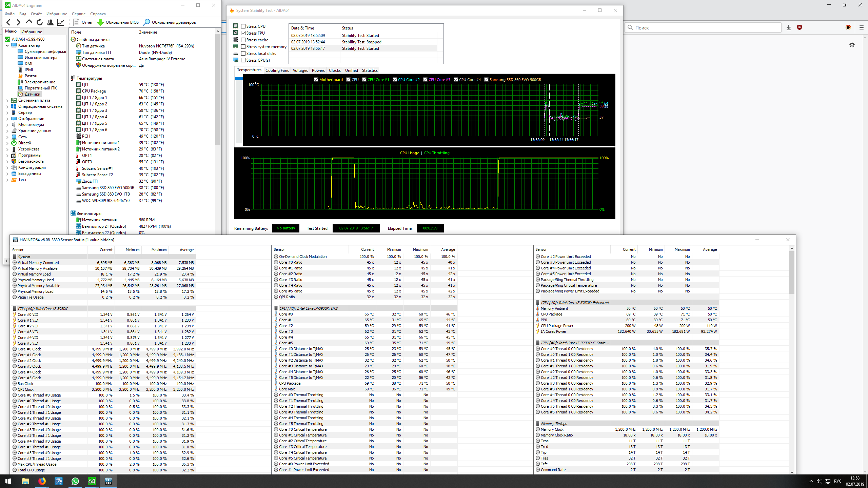Open WhatsApp from the taskbar
Viewport: 868px width, 488px height.
tap(75, 481)
